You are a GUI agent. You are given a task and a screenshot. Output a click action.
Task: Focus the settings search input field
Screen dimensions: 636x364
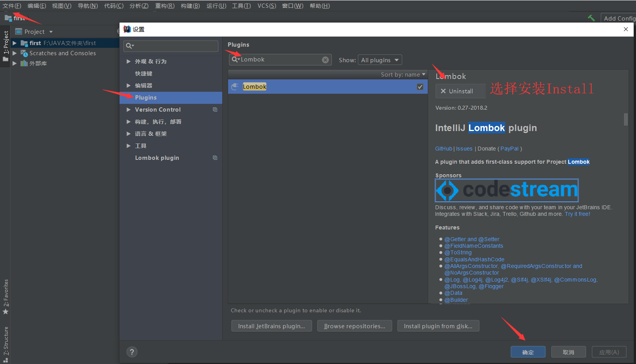[x=171, y=46]
